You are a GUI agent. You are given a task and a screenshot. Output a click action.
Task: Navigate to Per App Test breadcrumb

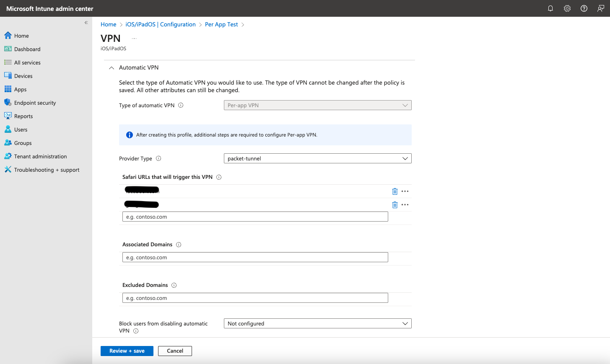[x=221, y=25]
